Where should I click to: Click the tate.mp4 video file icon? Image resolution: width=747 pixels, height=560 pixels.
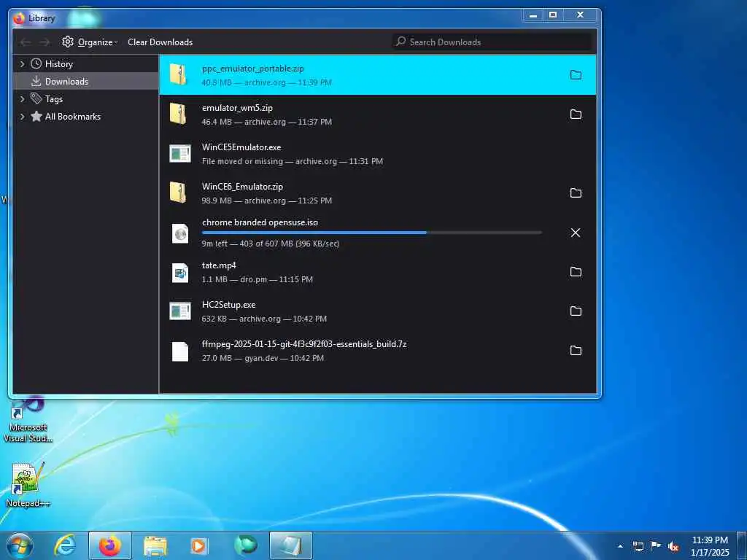click(x=180, y=273)
